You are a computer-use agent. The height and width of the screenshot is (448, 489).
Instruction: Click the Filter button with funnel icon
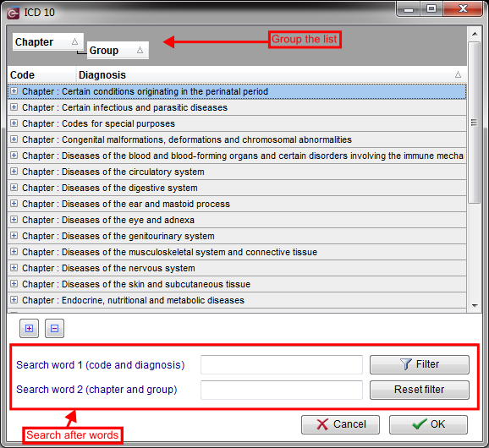420,364
